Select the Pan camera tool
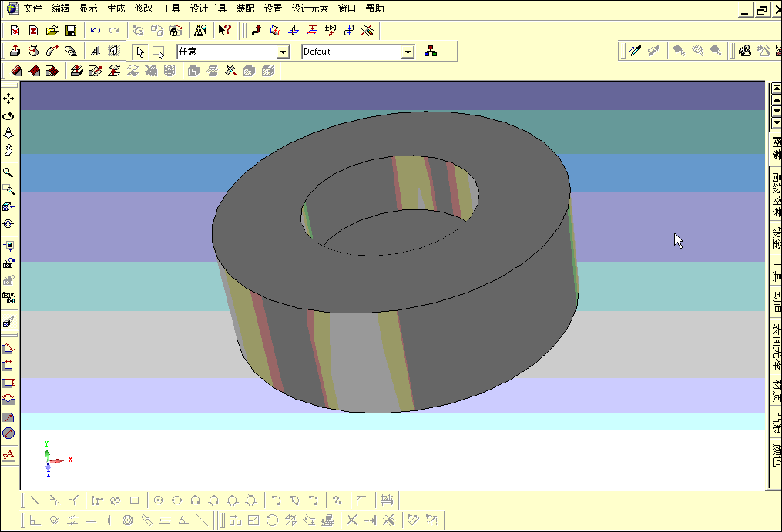This screenshot has height=532, width=782. pyautogui.click(x=8, y=99)
